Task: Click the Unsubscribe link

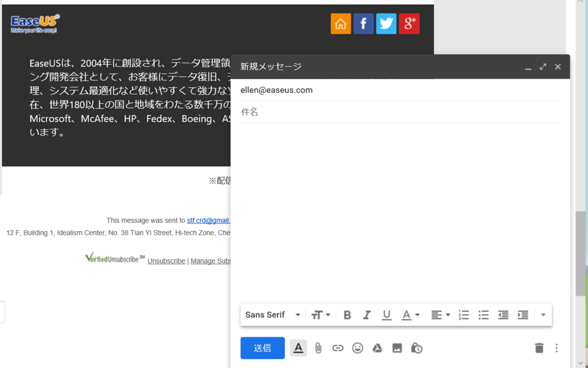Action: tap(166, 261)
